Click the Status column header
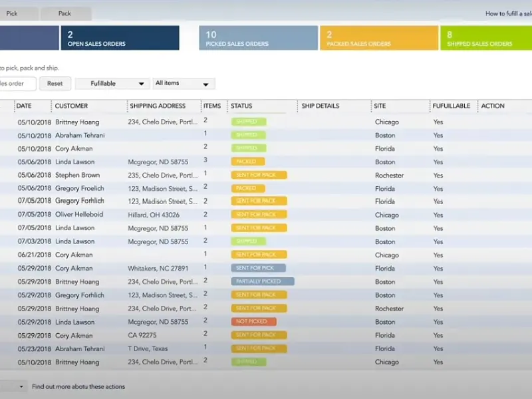The image size is (532, 399). tap(243, 106)
